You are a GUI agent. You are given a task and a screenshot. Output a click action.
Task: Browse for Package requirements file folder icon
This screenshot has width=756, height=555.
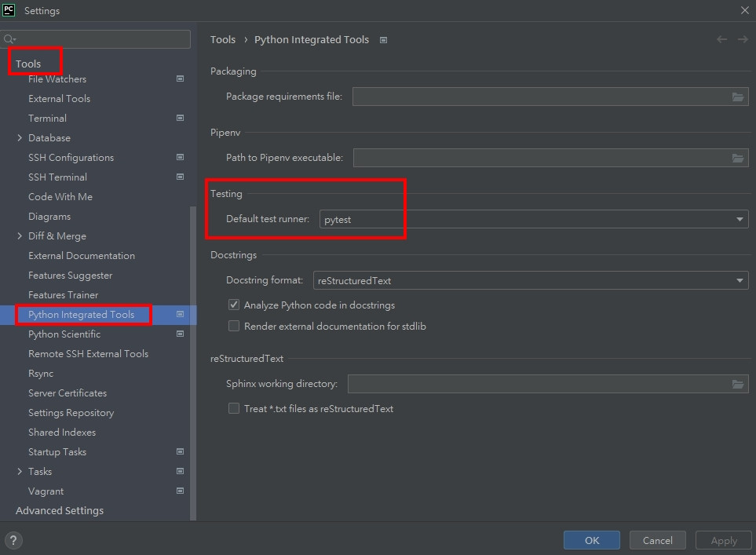coord(738,97)
